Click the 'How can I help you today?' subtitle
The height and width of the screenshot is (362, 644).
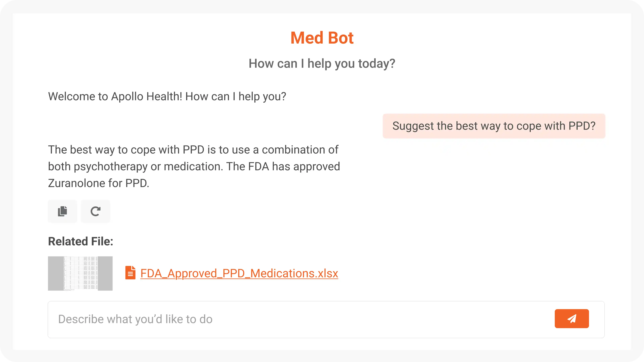coord(322,64)
